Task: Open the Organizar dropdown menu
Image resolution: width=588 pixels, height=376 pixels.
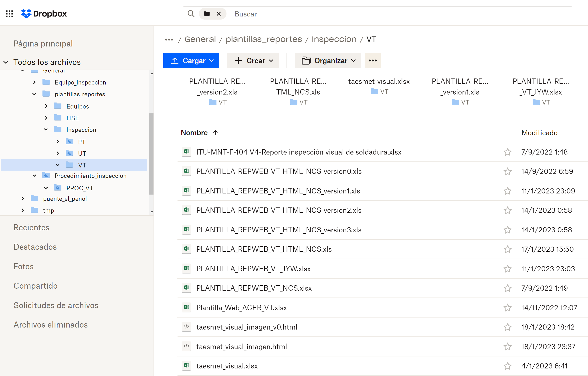Action: pos(327,60)
